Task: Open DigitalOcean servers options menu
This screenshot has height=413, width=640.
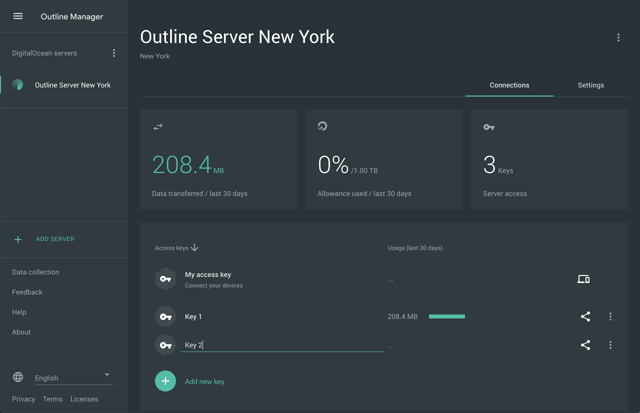Action: [x=114, y=53]
